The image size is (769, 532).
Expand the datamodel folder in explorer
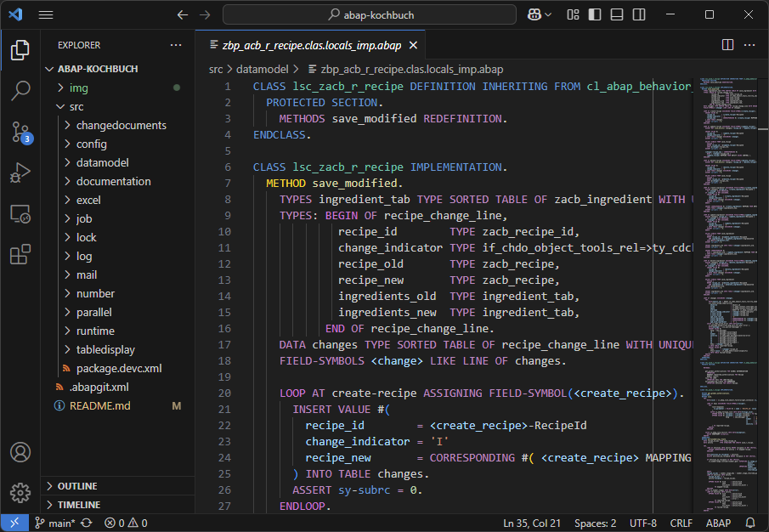pos(119,162)
